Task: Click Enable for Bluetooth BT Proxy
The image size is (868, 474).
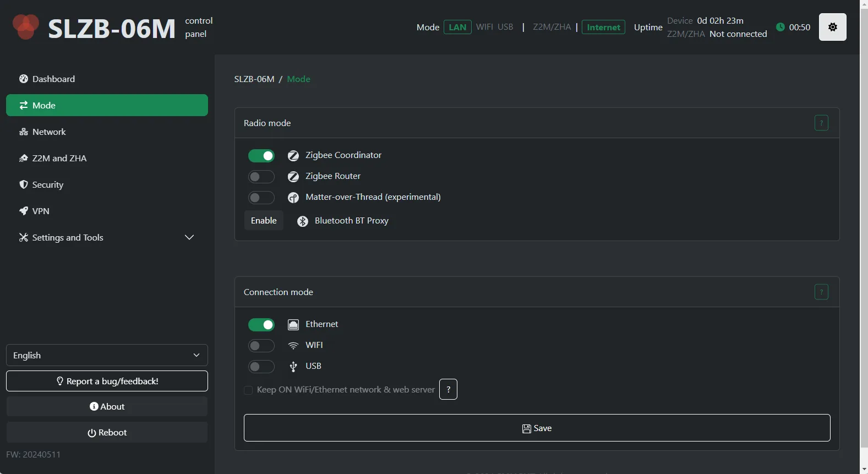Action: click(x=264, y=220)
